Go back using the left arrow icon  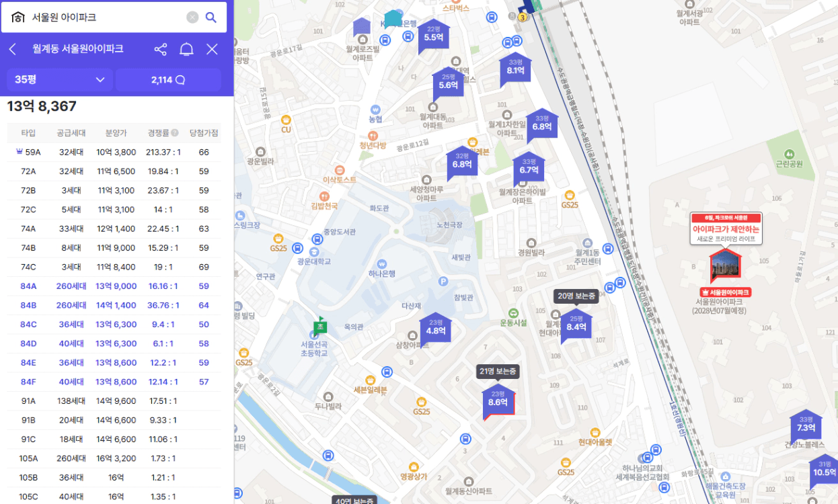(13, 49)
